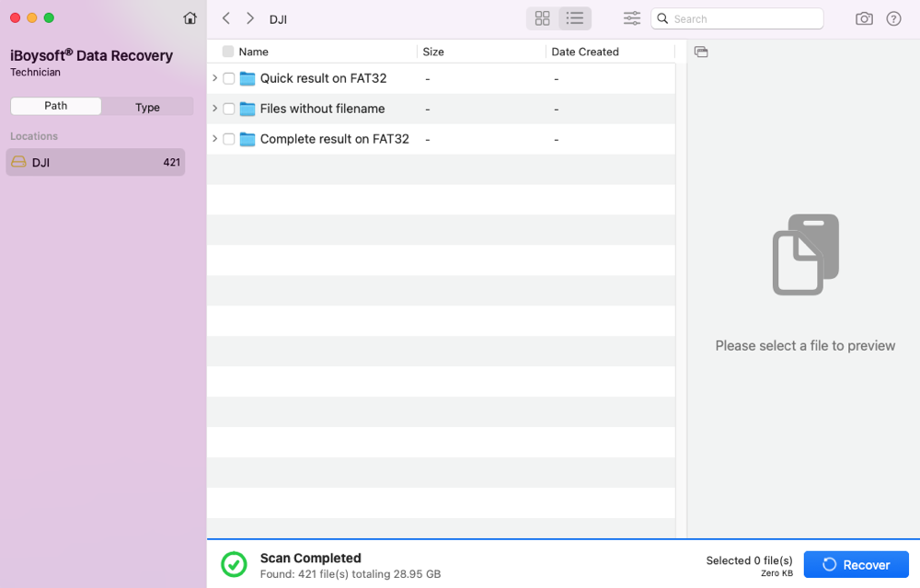Go back with the left arrow
Screen dimensions: 920x588
pos(226,18)
